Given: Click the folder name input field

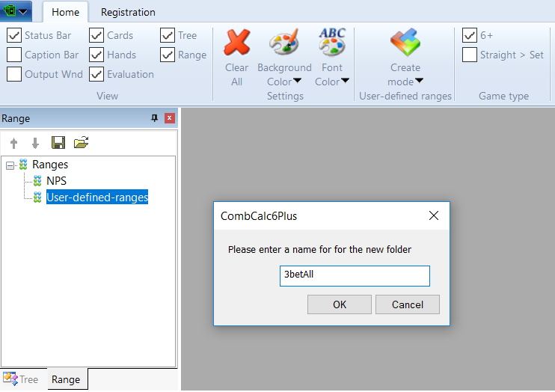Looking at the screenshot, I should [x=355, y=275].
